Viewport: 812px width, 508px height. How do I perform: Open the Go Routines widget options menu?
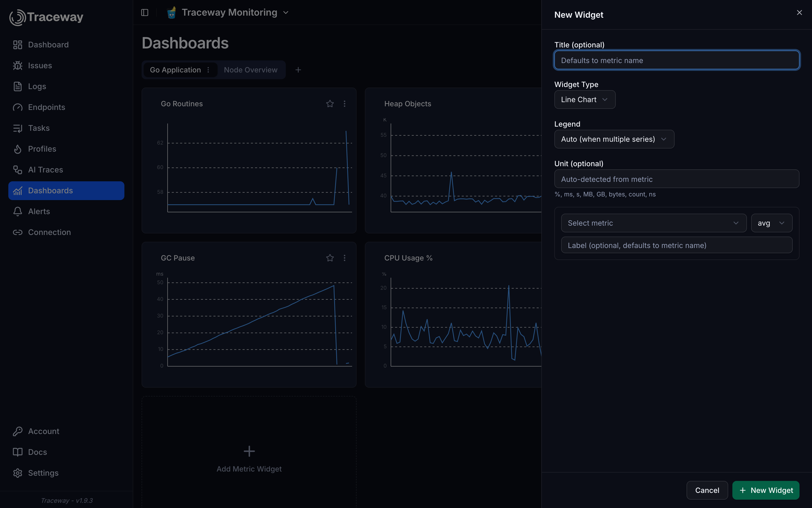pyautogui.click(x=345, y=104)
